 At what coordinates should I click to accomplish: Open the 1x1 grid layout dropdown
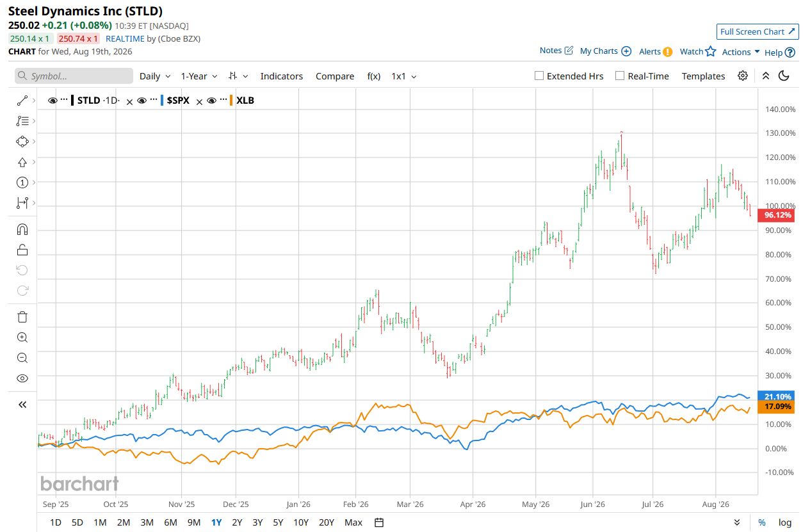(x=404, y=76)
